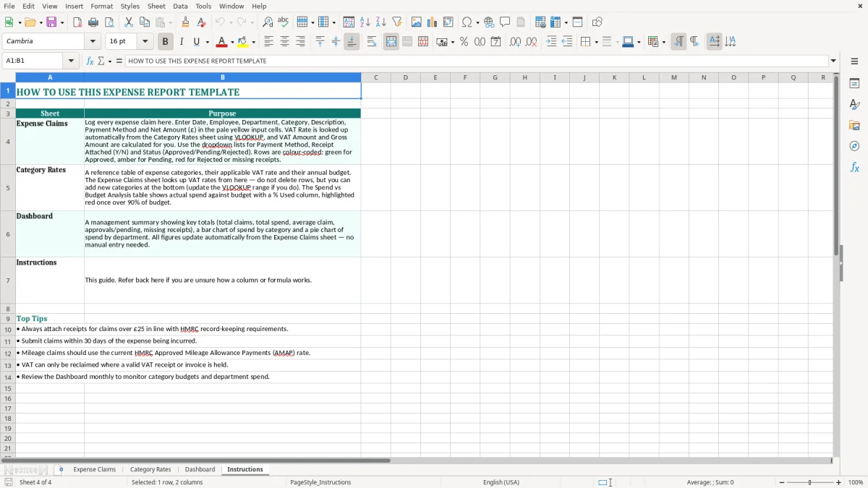Open sidebar Properties panel icon
Screen dimensions: 868x488
tap(854, 84)
